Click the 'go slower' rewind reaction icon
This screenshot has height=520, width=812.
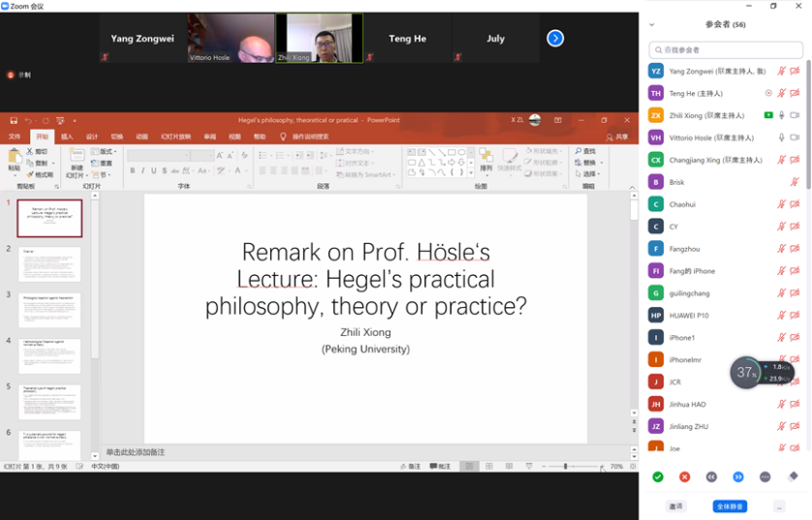(711, 476)
